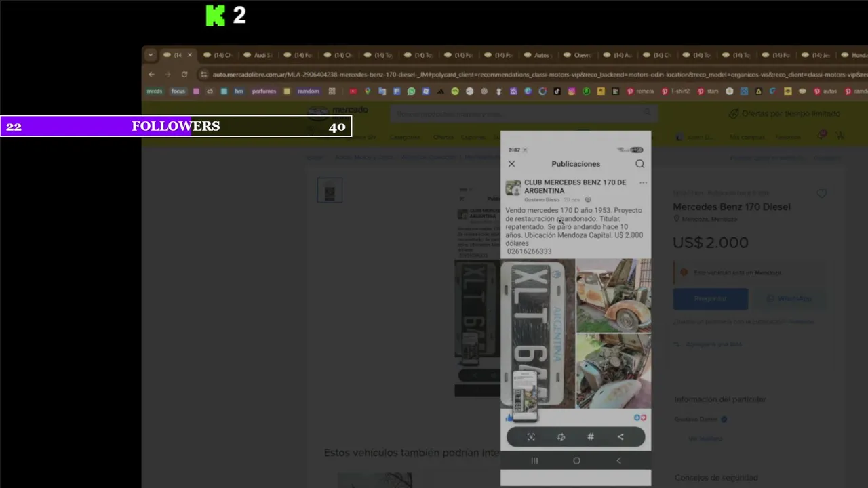Screen dimensions: 868x488
Task: Open Mis compras in the header
Action: point(747,137)
